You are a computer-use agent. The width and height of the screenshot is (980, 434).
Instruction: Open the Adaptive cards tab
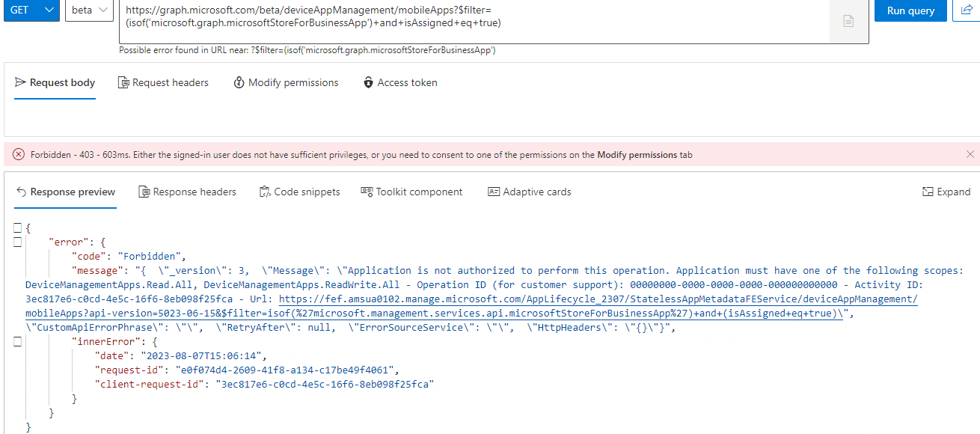(529, 192)
